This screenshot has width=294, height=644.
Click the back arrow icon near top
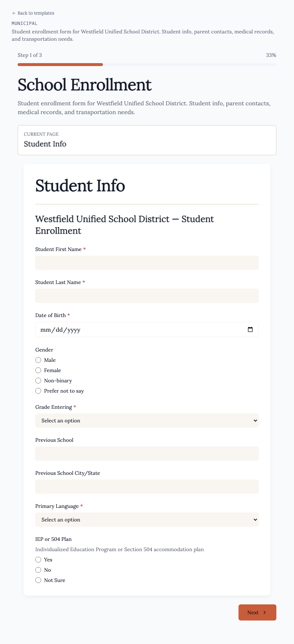coord(14,13)
